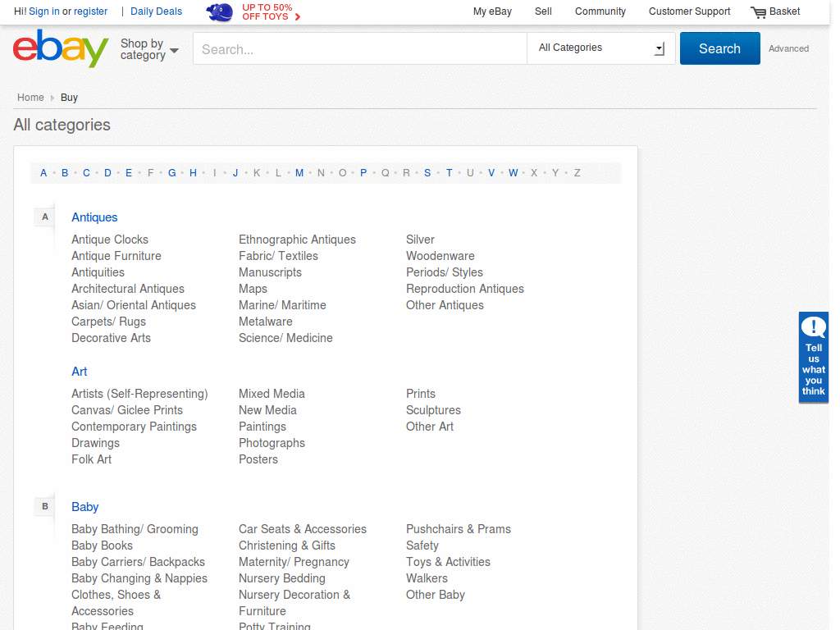This screenshot has height=630, width=840.
Task: Open Folk Art subcategory
Action: (92, 459)
